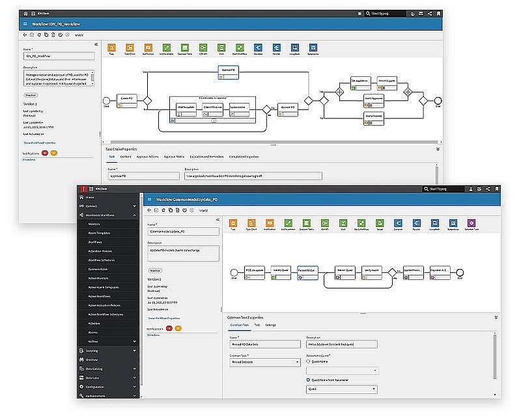Select the Quest Name from Parameter radio button

(308, 379)
